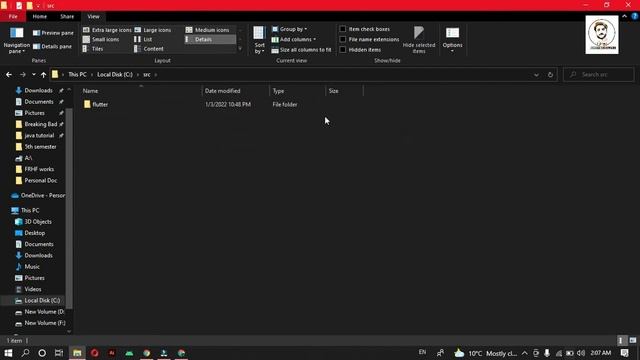Select Medium icons layout
The image size is (640, 360).
pyautogui.click(x=208, y=30)
